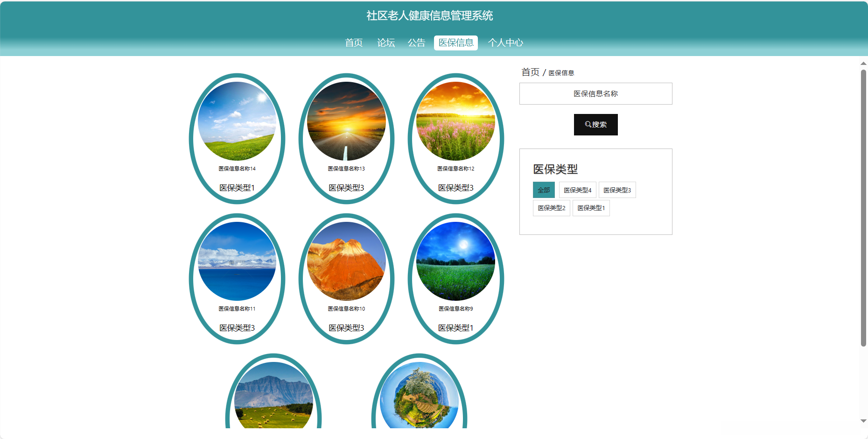
Task: Select the 全部 filter option
Action: tap(543, 190)
